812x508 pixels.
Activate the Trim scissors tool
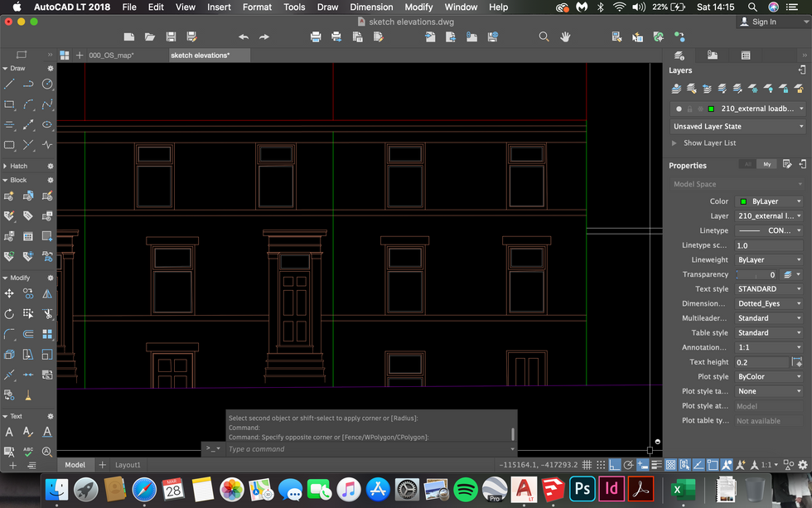tap(47, 314)
